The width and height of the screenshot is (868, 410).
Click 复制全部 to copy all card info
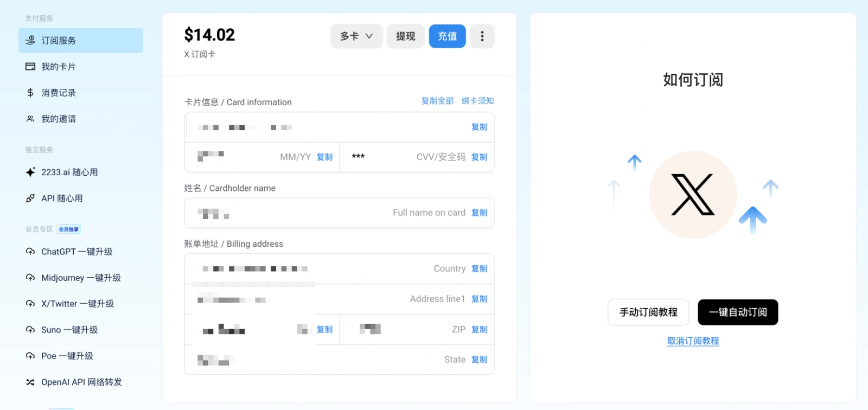point(438,101)
